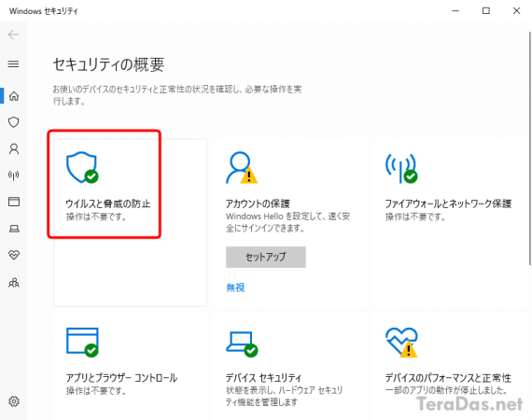Image resolution: width=532 pixels, height=420 pixels.
Task: Open App & browser control icon in sidebar
Action: pyautogui.click(x=14, y=202)
